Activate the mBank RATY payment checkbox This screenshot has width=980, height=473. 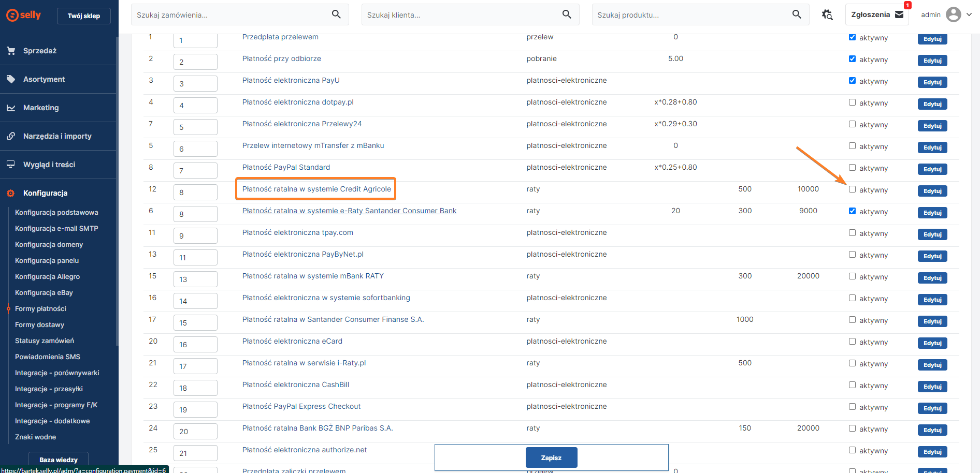[852, 276]
